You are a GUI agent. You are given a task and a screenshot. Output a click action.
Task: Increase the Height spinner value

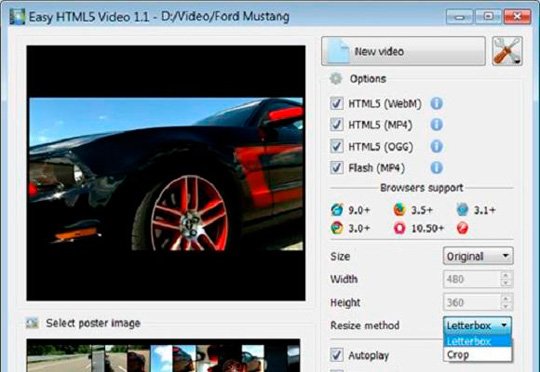[506, 298]
